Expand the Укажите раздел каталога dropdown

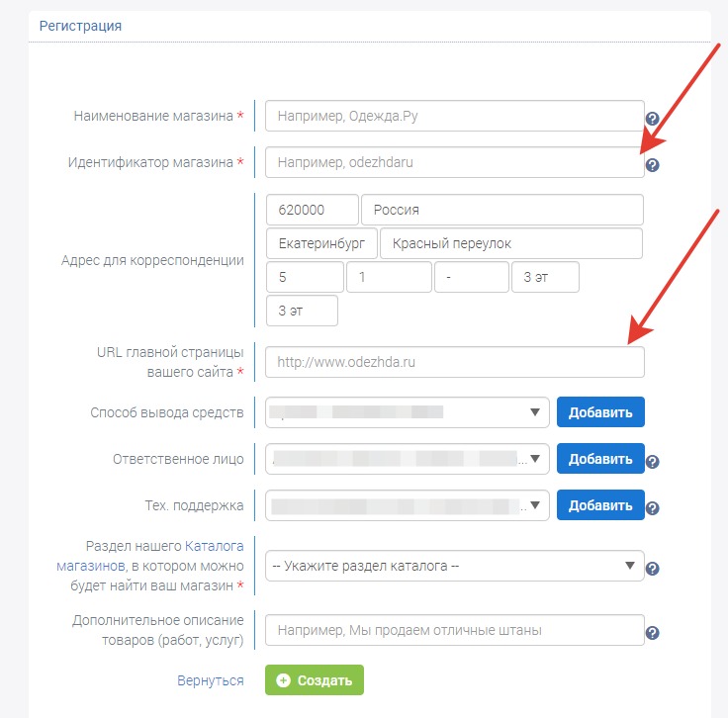pyautogui.click(x=455, y=566)
